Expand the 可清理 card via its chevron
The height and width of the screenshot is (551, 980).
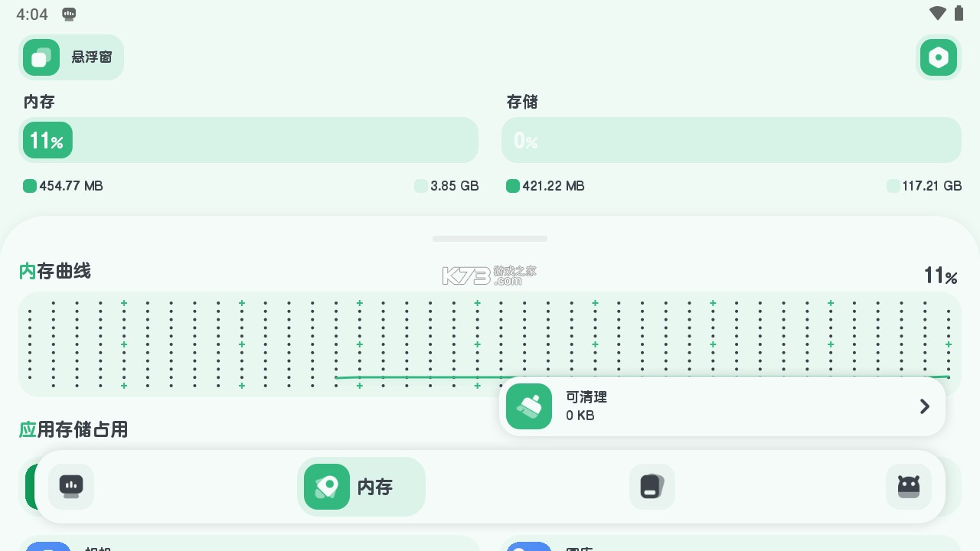[x=924, y=406]
